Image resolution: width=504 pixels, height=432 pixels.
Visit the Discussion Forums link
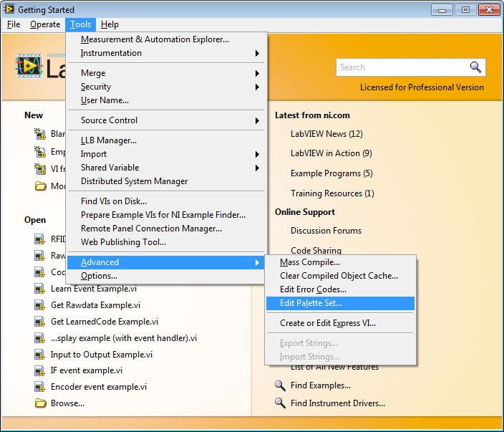326,231
